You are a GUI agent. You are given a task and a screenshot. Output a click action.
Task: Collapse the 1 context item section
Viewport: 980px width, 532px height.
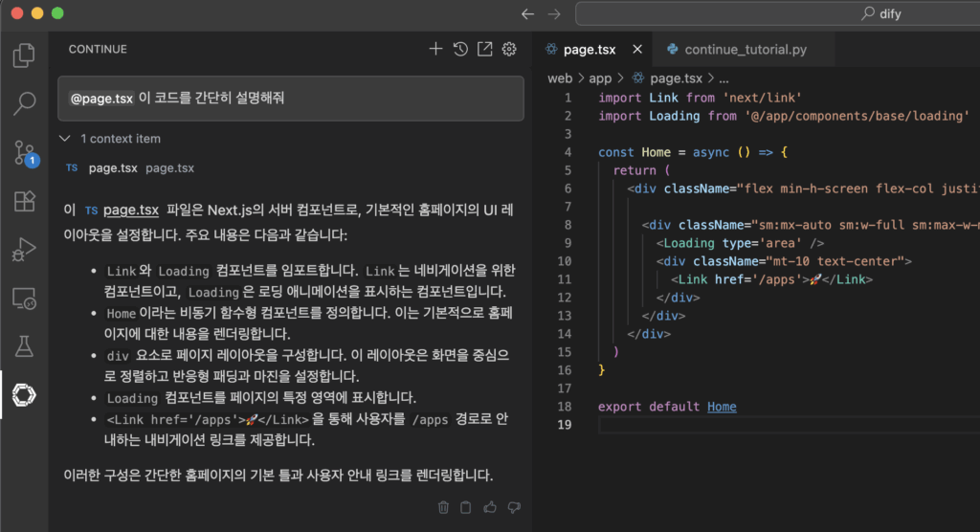click(65, 138)
